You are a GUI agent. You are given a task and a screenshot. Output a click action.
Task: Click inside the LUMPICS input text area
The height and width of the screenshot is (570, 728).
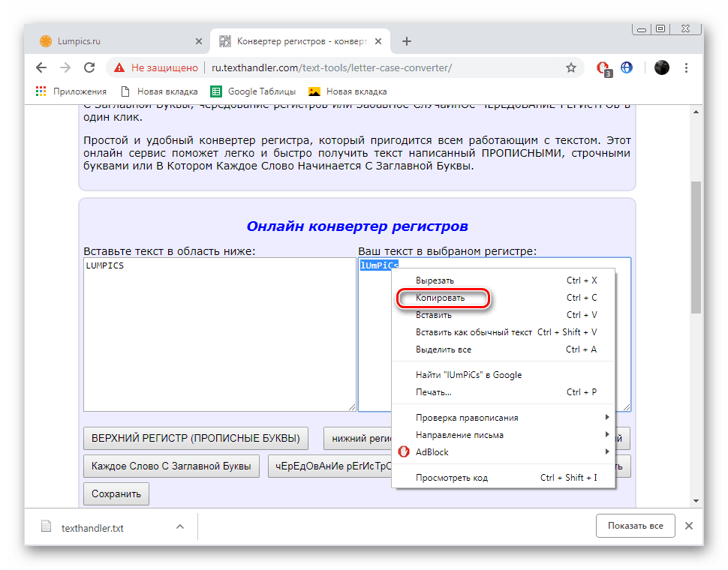[x=220, y=334]
